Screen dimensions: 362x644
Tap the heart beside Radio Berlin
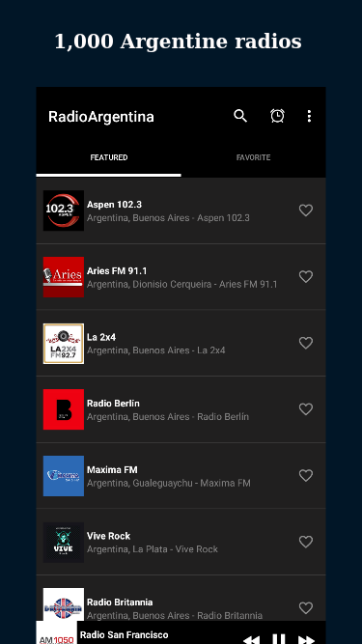click(306, 409)
